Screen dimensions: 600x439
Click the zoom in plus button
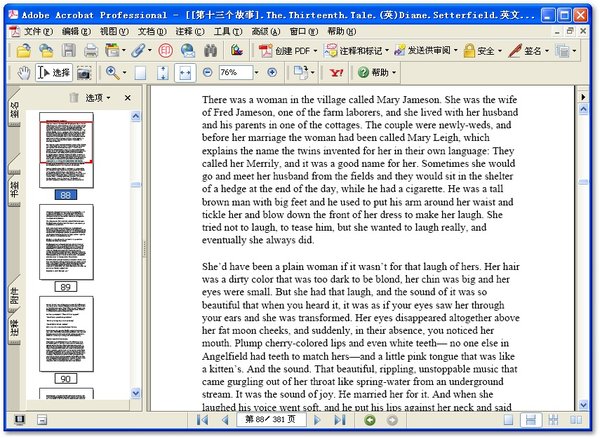[272, 72]
